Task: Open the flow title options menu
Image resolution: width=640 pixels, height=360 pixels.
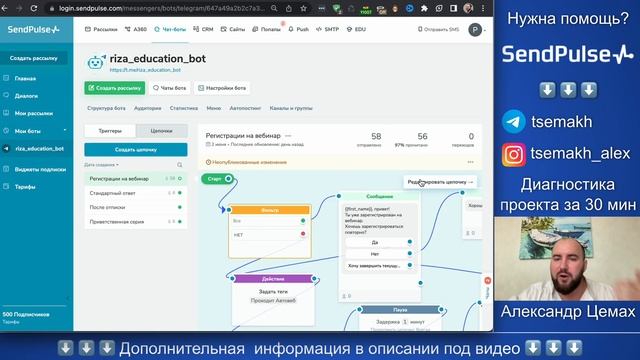Action: pos(288,136)
